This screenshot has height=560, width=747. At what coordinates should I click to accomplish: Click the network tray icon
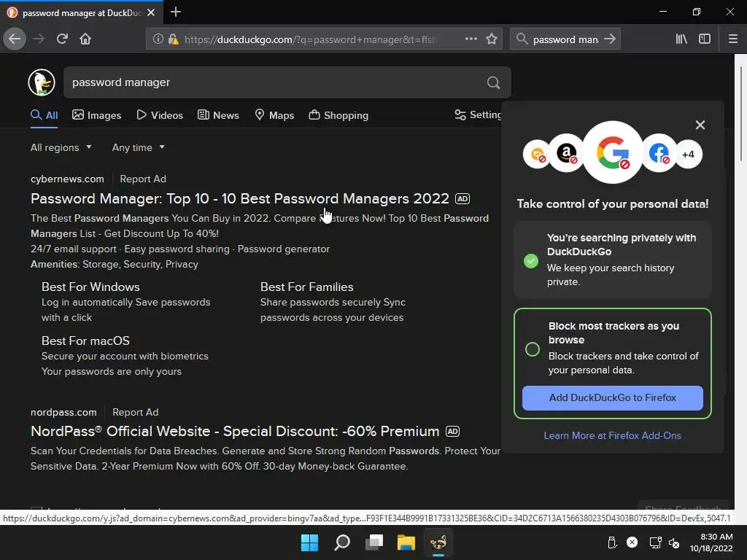[656, 542]
